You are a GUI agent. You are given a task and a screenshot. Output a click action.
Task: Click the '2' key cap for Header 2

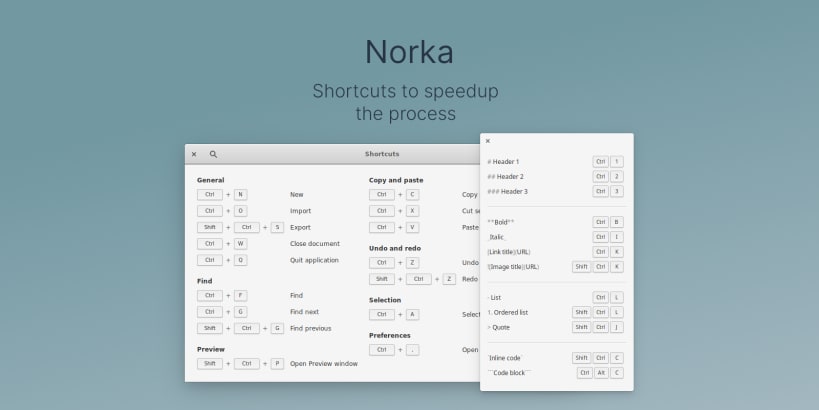coord(617,177)
